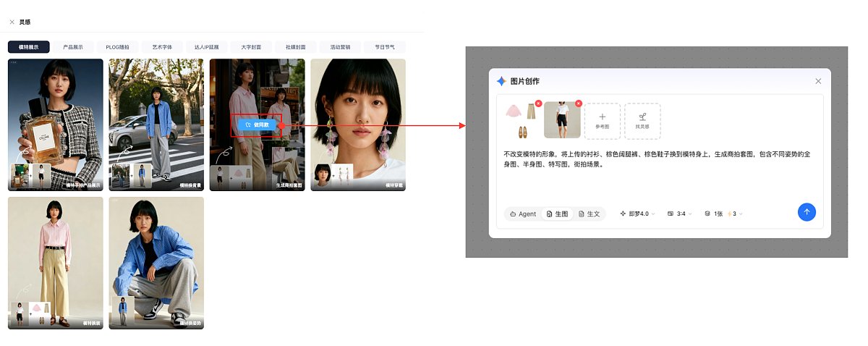Click the 找灵感 inspiration button

point(642,121)
